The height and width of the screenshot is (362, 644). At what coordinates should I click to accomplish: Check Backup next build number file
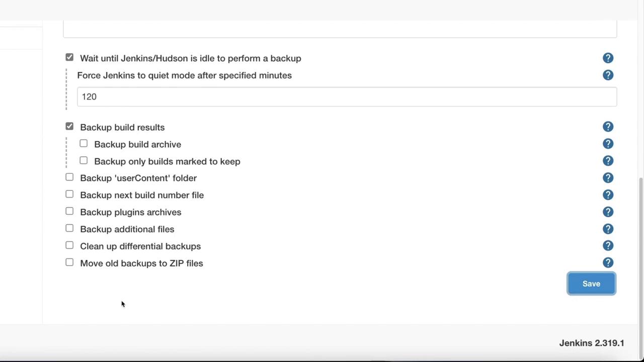[69, 194]
